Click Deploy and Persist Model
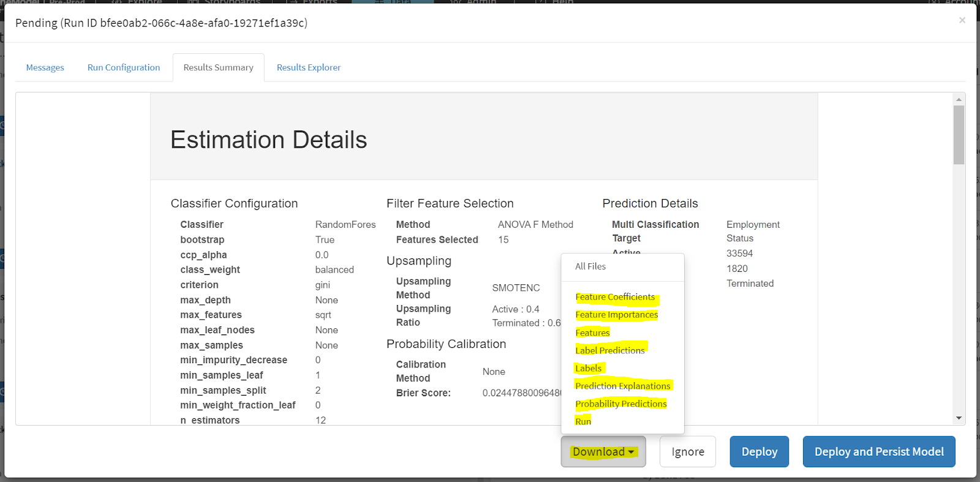 point(878,451)
